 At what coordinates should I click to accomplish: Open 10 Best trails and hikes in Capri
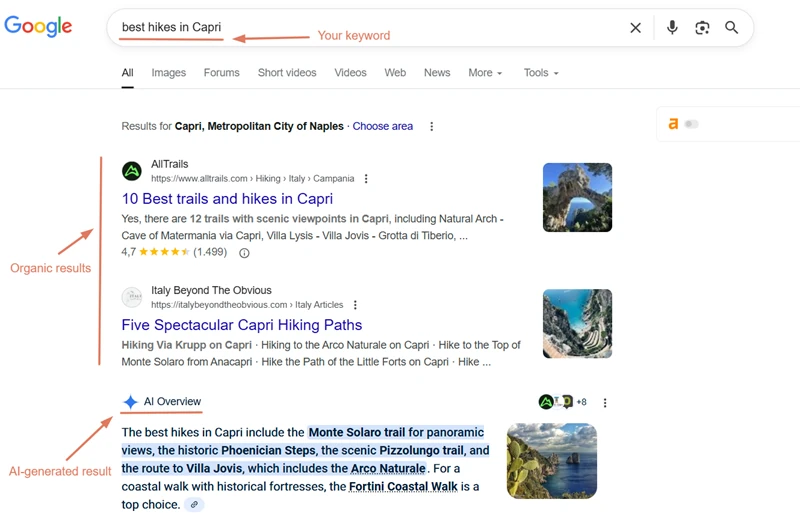pyautogui.click(x=227, y=198)
